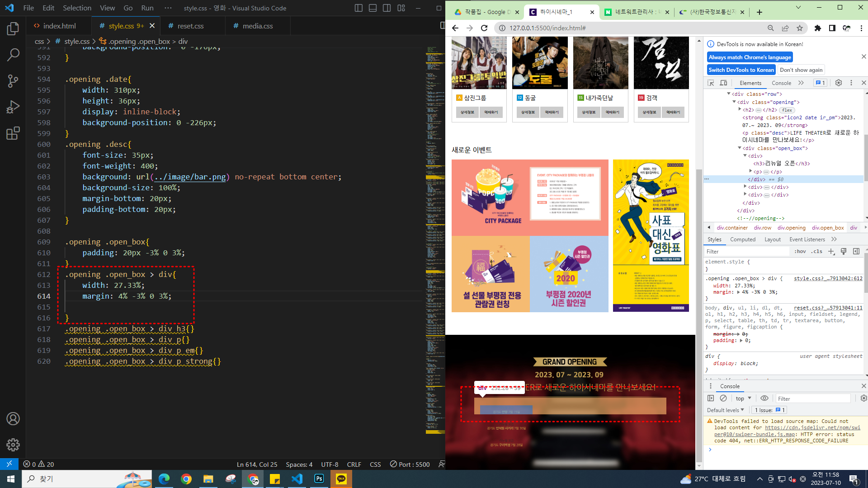Open the top context dropdown in console

743,399
